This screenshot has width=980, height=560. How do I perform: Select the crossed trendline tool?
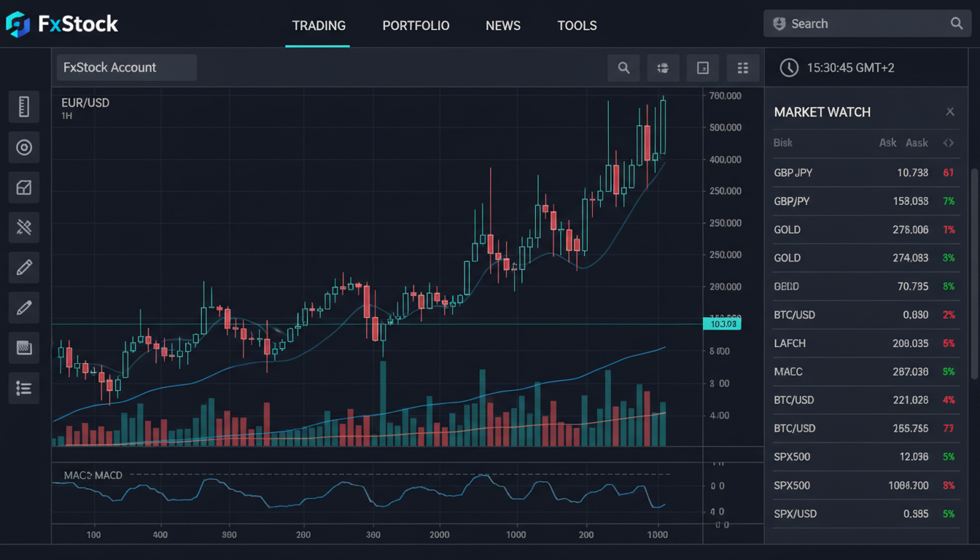coord(24,227)
